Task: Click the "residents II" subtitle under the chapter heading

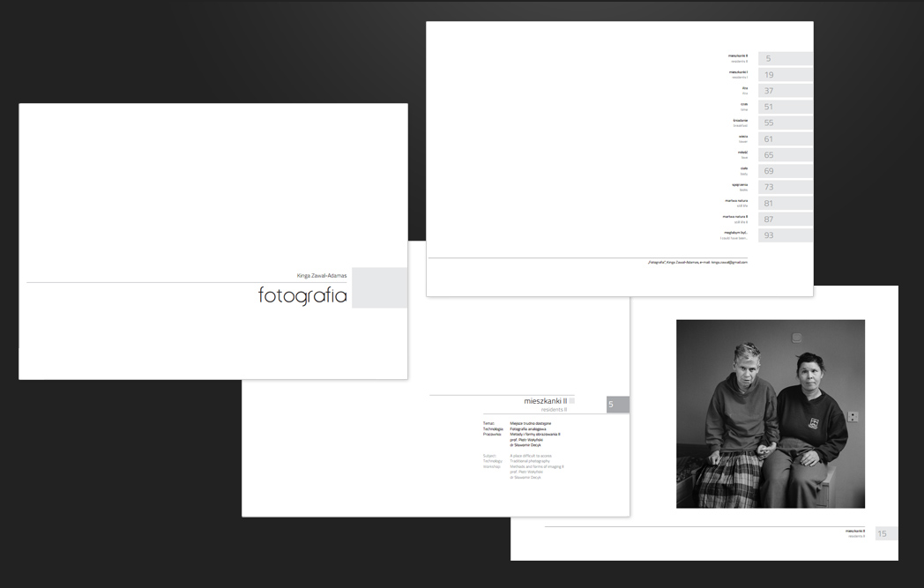Action: pyautogui.click(x=554, y=409)
